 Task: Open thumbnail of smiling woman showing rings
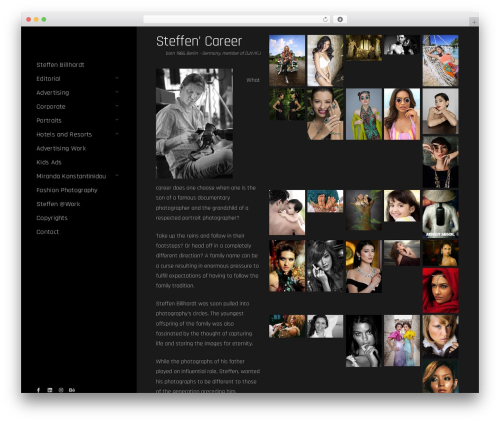pos(325,114)
